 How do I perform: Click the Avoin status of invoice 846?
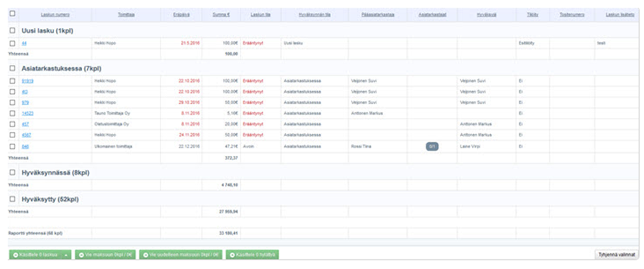[x=248, y=146]
